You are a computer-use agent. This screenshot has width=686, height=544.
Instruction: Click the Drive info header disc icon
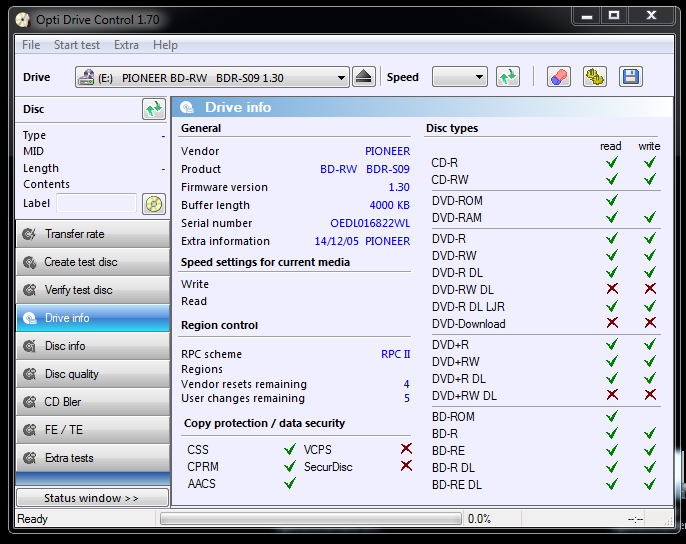(x=187, y=108)
